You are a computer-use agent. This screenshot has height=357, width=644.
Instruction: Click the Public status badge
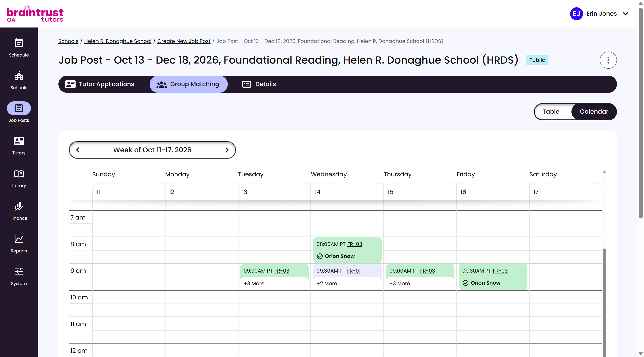pyautogui.click(x=537, y=60)
